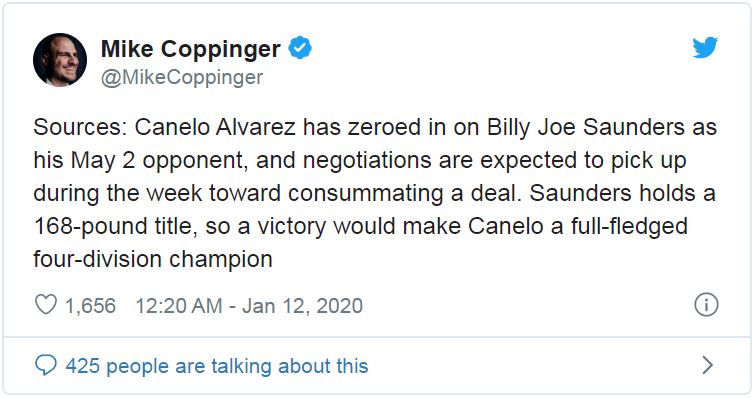Click the opening word "Sources:" in the tweet
This screenshot has height=398, width=754.
click(x=80, y=127)
